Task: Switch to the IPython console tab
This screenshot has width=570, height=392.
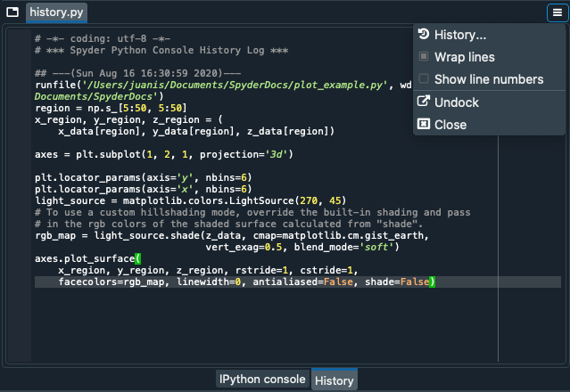Action: click(262, 379)
